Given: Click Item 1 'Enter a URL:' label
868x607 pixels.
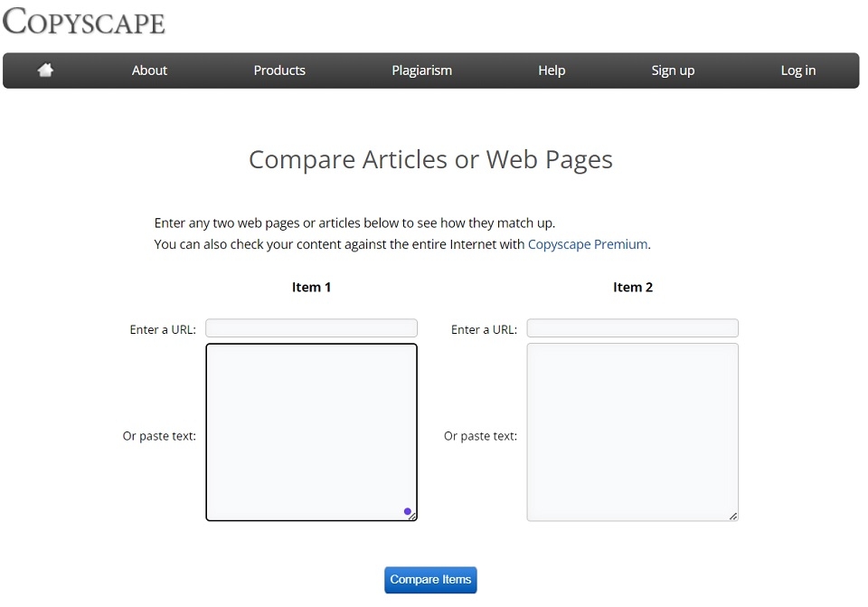Looking at the screenshot, I should click(x=163, y=329).
